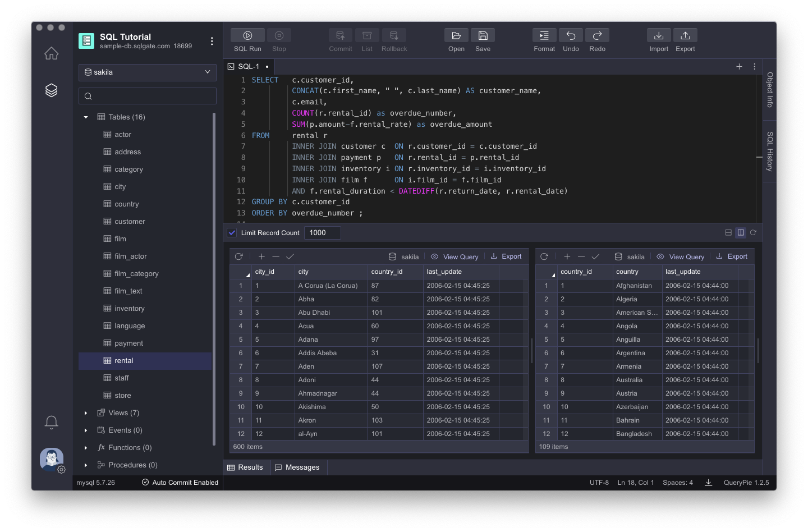The height and width of the screenshot is (532, 808).
Task: Add a new row in country results grid
Action: [567, 256]
